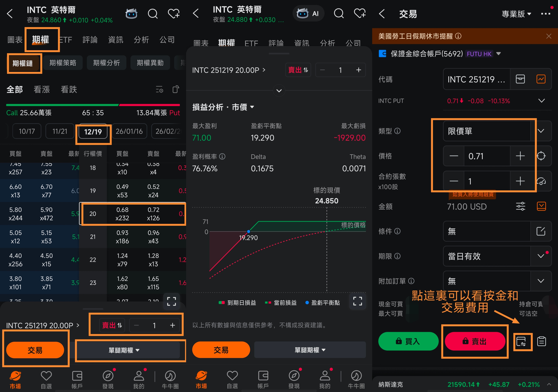Expand the option chain table fullscreen

pos(171,301)
